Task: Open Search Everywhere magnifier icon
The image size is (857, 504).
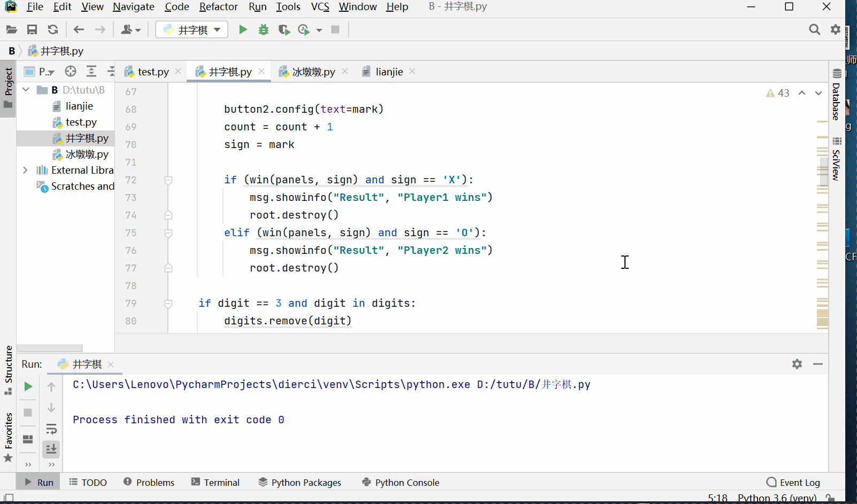Action: pyautogui.click(x=814, y=29)
